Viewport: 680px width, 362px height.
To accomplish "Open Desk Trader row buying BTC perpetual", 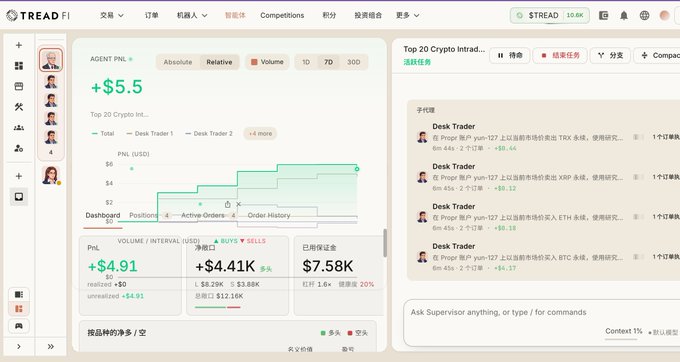I will (x=548, y=257).
